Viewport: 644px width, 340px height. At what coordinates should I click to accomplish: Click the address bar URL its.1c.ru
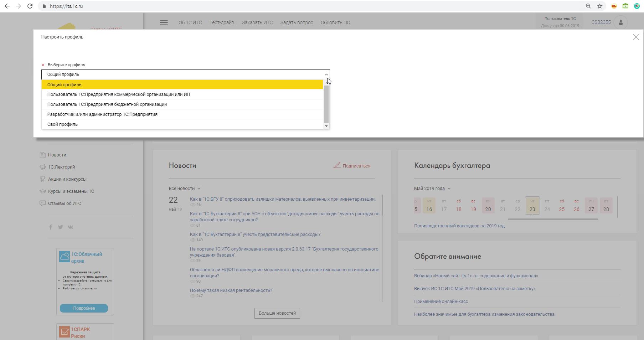[x=66, y=6]
